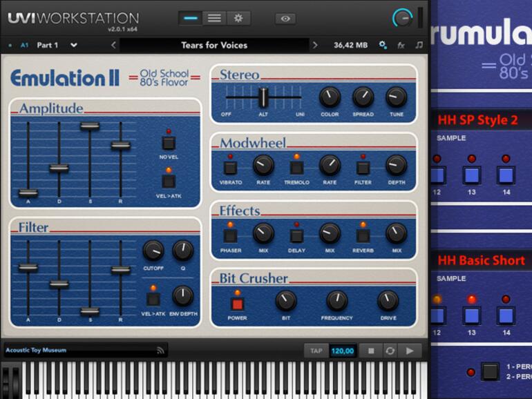Screen dimensions: 532x399
Task: Click the Amplitude decay slider handle
Action: coord(59,168)
